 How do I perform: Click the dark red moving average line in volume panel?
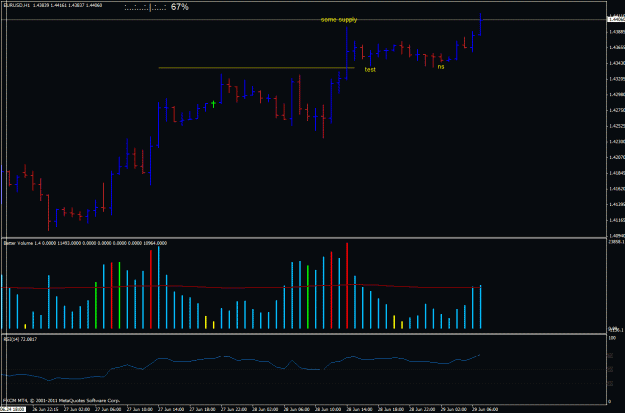point(241,287)
